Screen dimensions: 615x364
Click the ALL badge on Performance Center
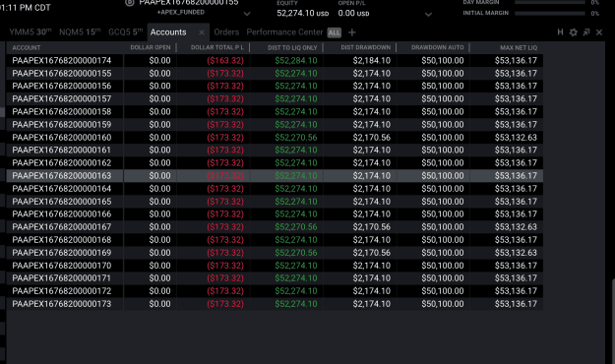(x=335, y=32)
